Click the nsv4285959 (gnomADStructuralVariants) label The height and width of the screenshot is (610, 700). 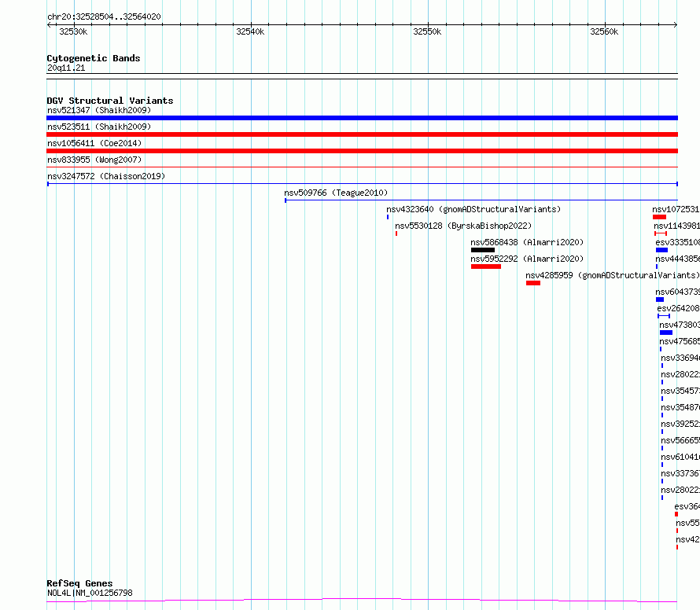[613, 275]
